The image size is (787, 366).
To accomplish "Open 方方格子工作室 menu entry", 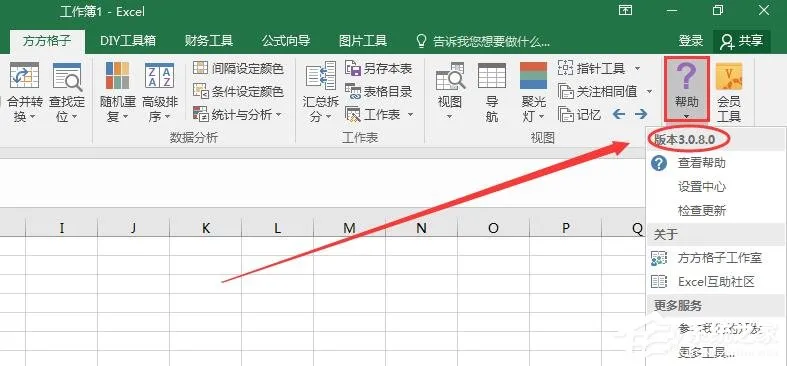I will [715, 258].
